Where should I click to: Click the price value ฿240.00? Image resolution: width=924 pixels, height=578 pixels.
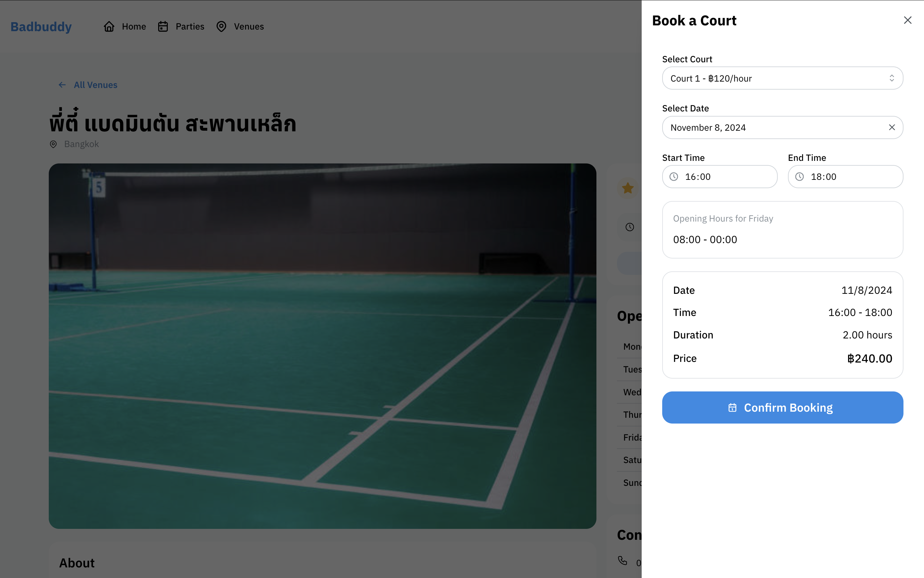click(869, 359)
